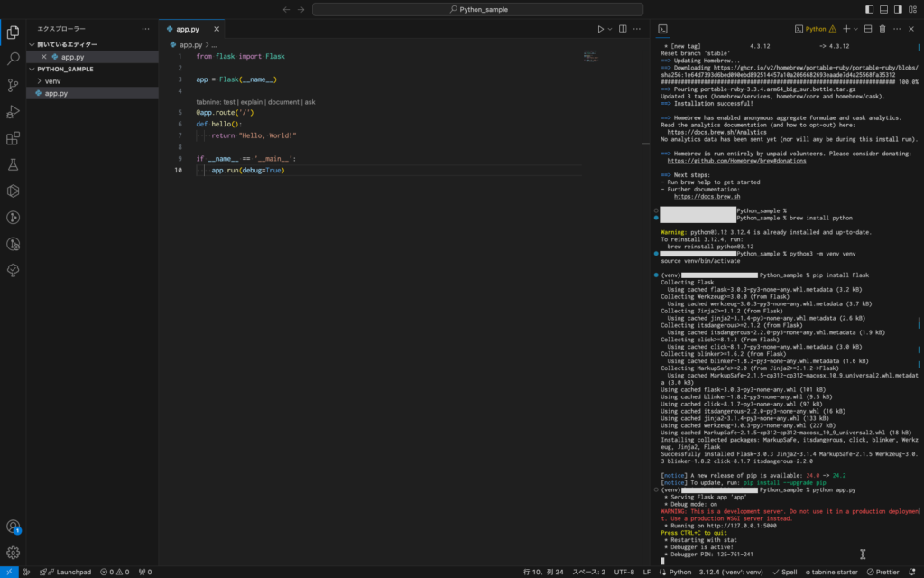Split the terminal panel
Viewport: 924px width, 578px height.
click(x=868, y=29)
